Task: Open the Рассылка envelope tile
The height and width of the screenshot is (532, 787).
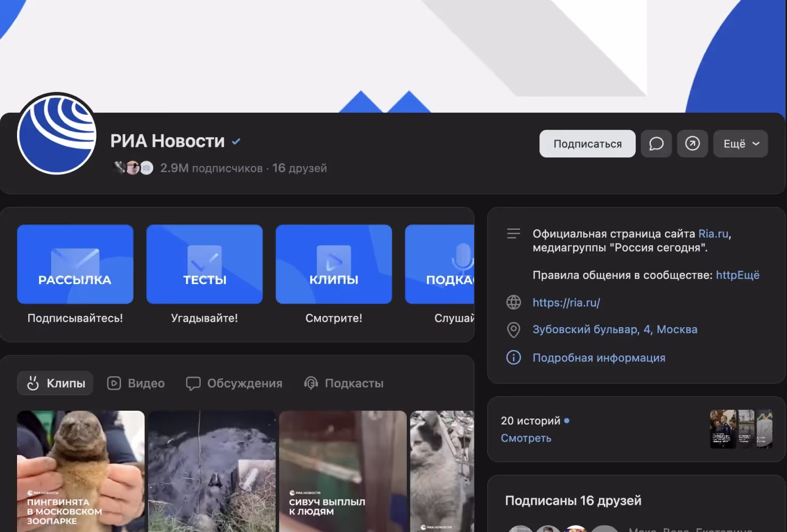Action: pos(75,264)
